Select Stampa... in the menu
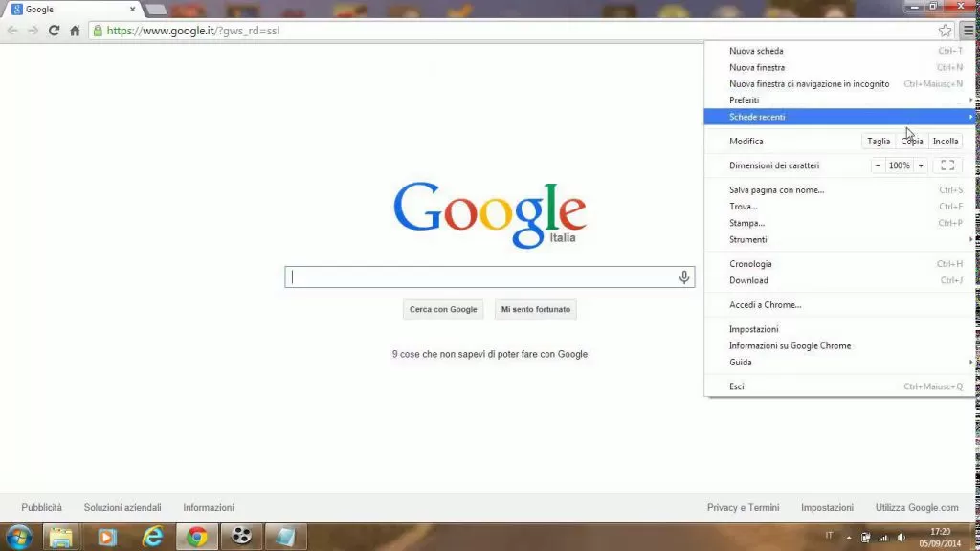The image size is (980, 551). tap(838, 223)
